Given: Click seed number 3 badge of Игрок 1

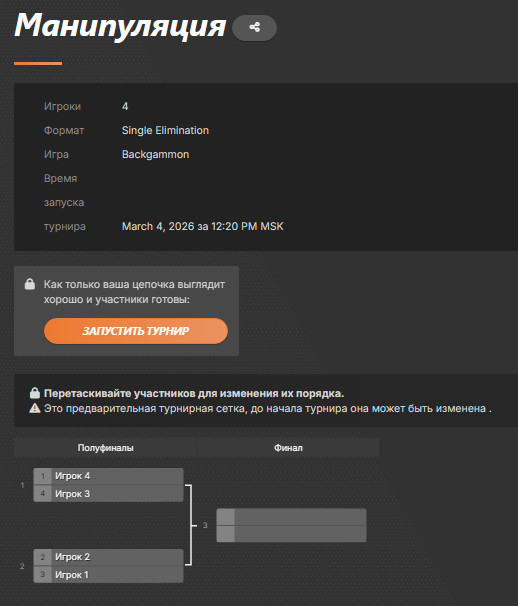Looking at the screenshot, I should coord(43,575).
